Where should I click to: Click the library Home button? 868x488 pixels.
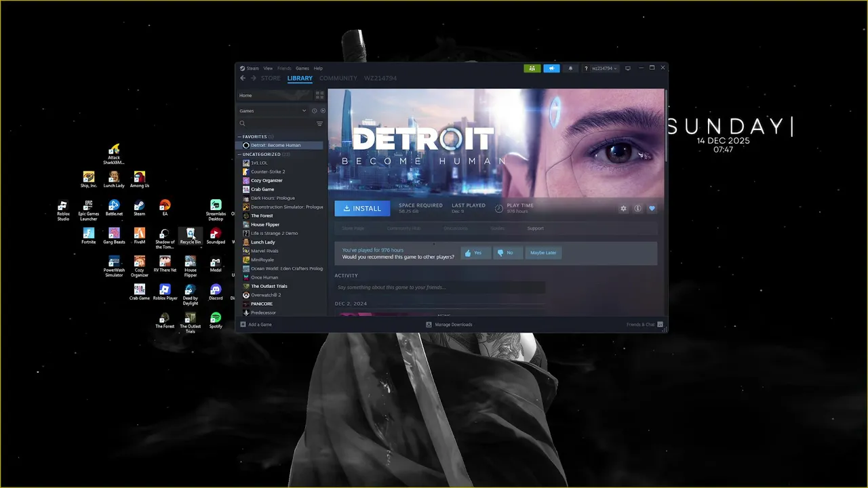tap(275, 96)
